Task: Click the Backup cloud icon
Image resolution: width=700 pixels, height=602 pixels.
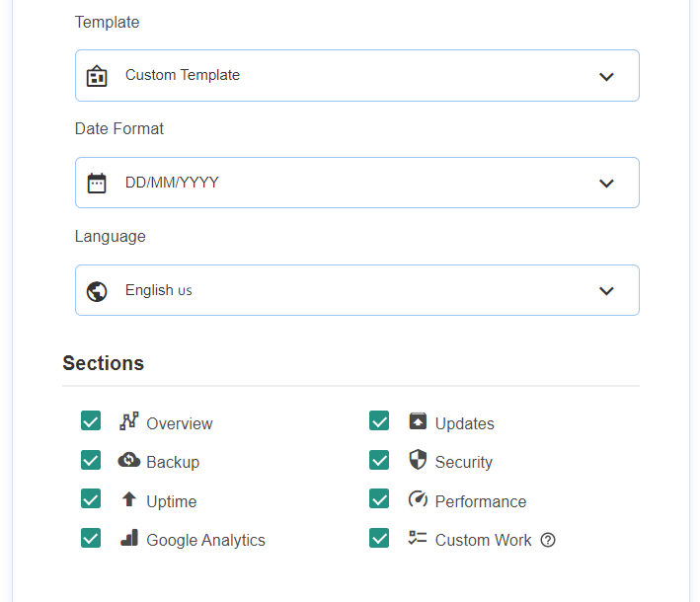Action: click(128, 461)
